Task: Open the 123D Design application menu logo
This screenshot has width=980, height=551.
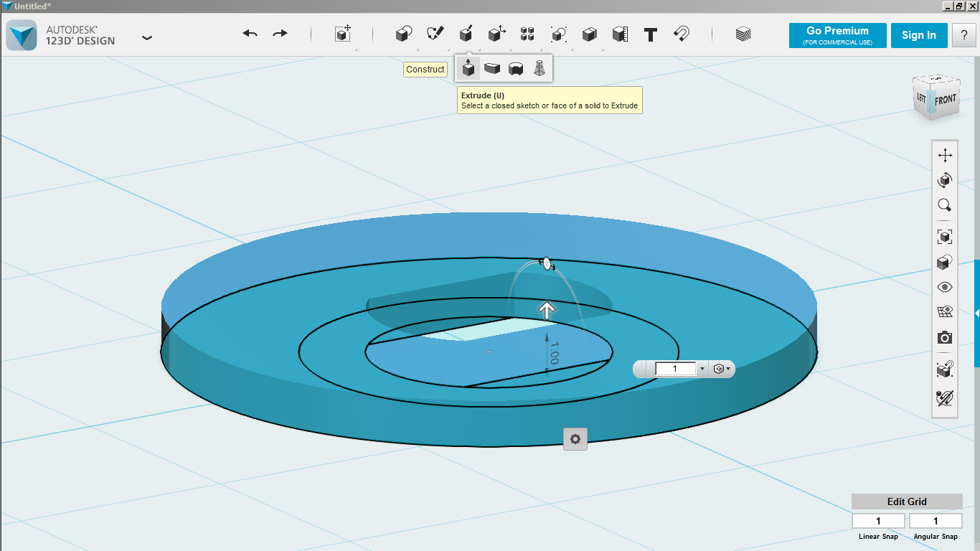Action: [x=22, y=34]
